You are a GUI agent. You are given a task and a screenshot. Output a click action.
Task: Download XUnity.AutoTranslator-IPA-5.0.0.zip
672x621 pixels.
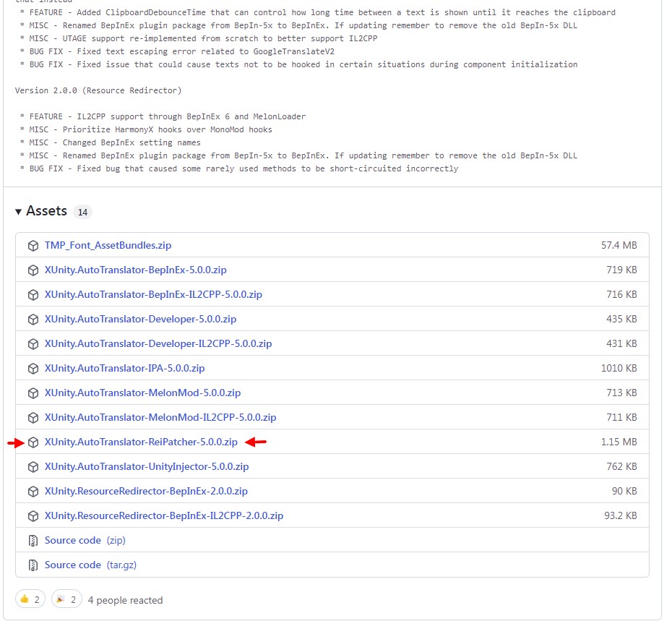[x=125, y=368]
